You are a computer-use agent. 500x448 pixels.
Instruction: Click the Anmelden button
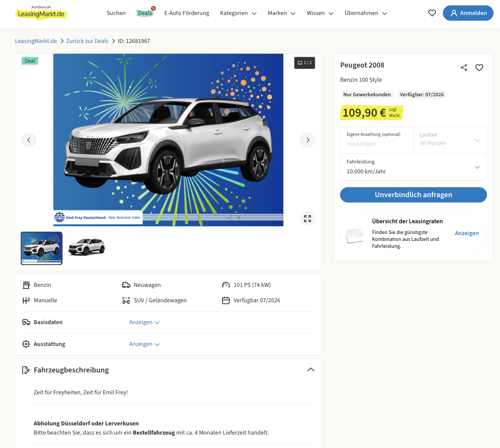click(x=468, y=13)
